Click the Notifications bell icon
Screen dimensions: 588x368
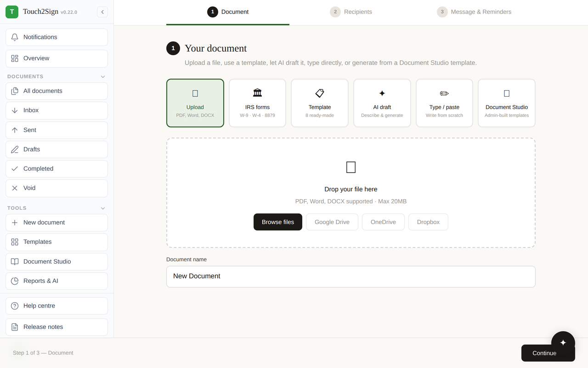point(15,37)
